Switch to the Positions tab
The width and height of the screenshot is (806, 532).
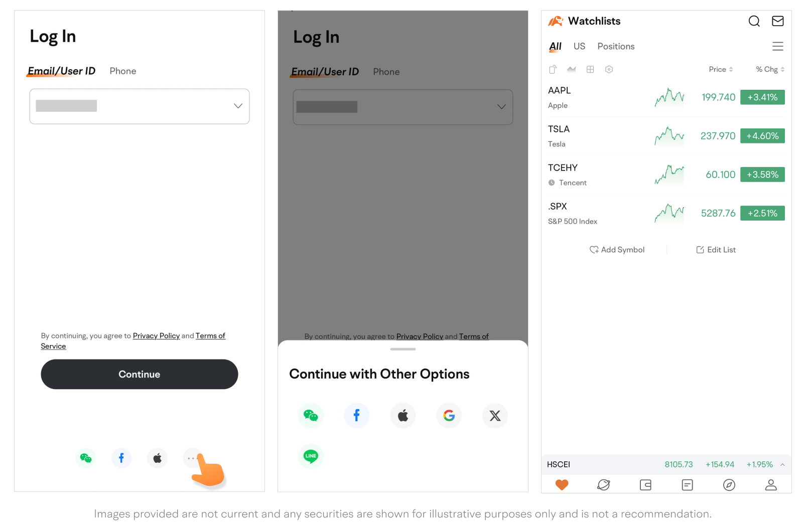tap(616, 47)
